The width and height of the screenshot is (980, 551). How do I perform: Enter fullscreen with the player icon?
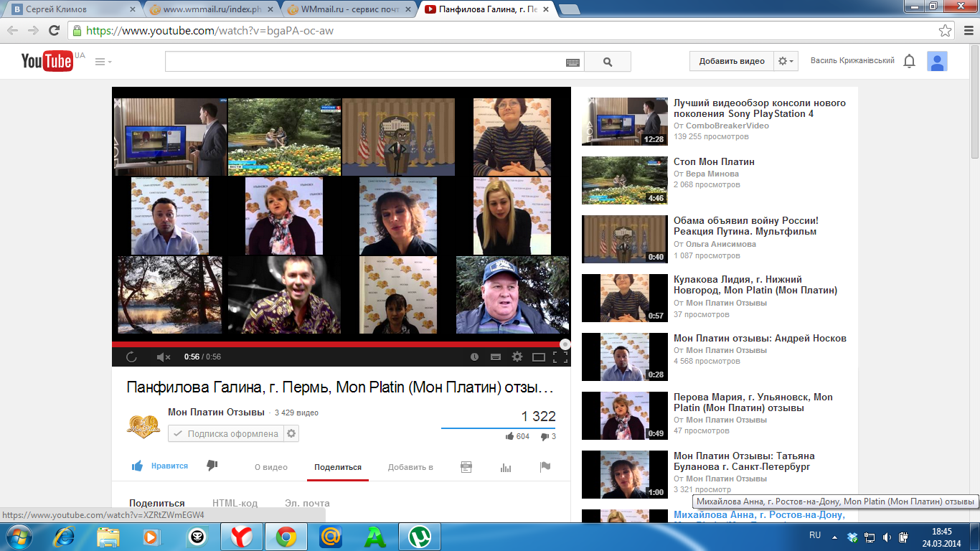560,357
